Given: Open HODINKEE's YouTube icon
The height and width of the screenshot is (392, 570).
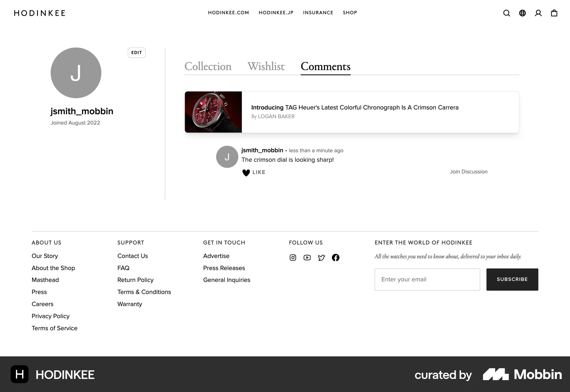Looking at the screenshot, I should point(307,257).
